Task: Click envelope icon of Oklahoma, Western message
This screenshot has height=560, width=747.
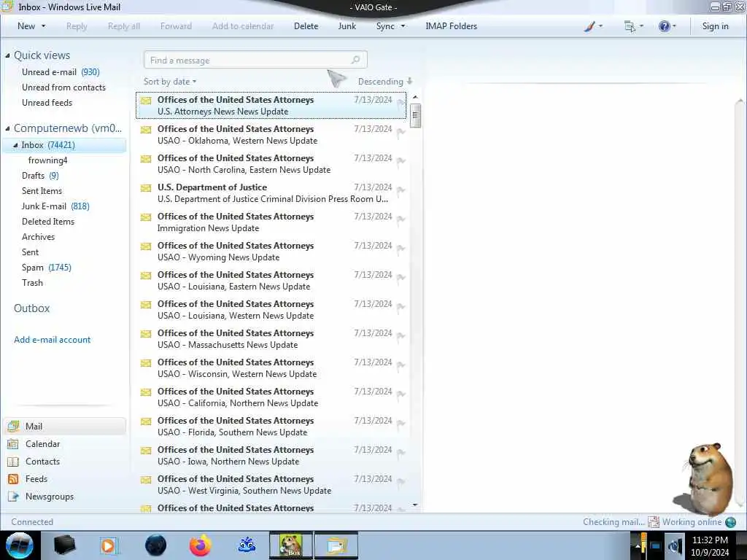Action: pyautogui.click(x=146, y=130)
